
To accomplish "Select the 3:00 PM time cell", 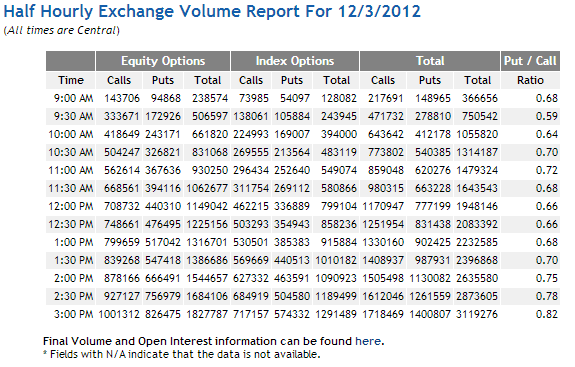I will (x=73, y=314).
